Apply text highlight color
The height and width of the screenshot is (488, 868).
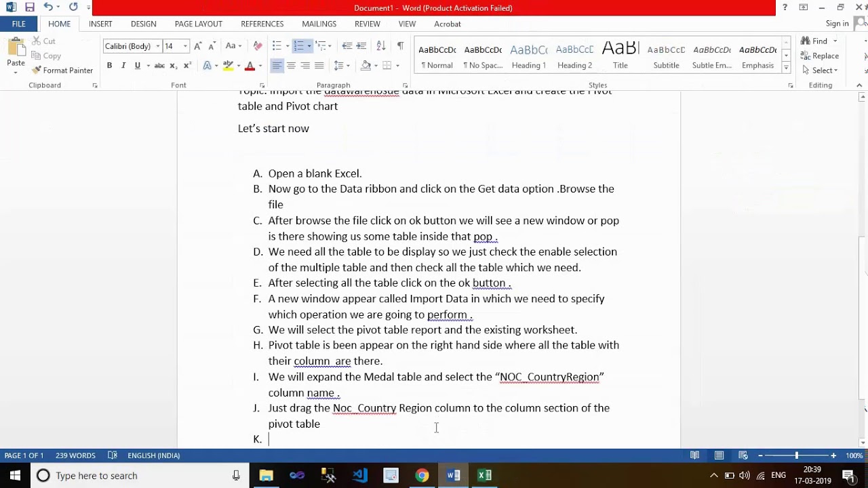point(228,66)
